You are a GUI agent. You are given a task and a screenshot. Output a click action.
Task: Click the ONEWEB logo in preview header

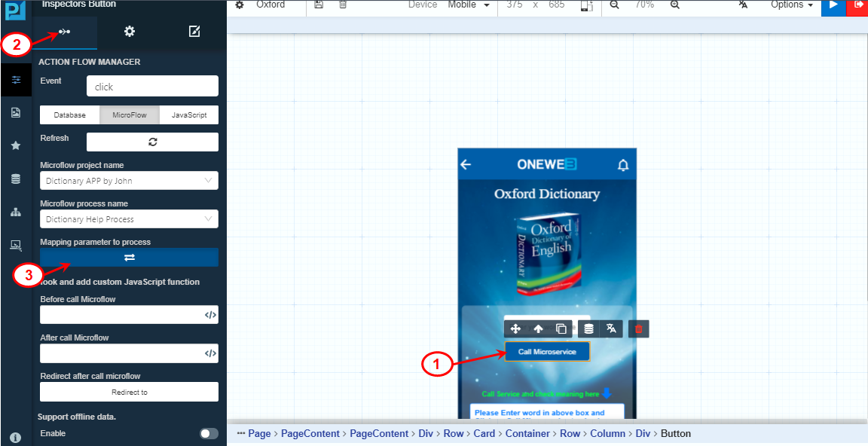tap(547, 164)
